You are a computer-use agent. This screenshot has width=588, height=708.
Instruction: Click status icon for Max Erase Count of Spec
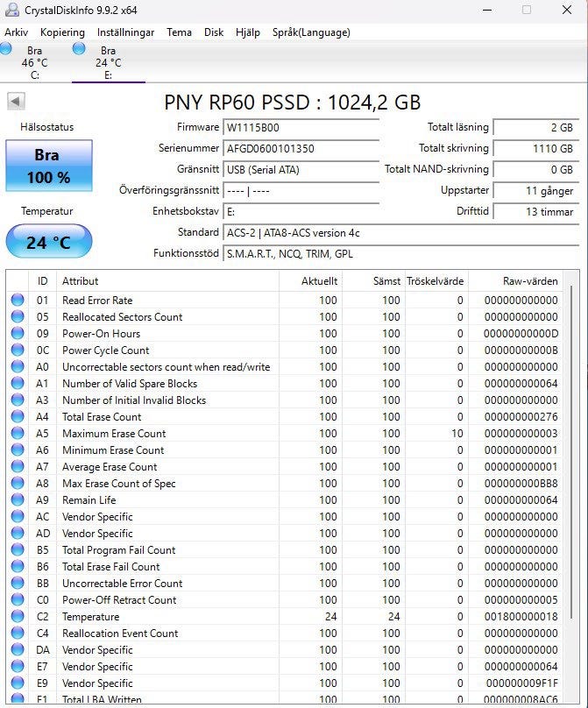click(x=18, y=483)
